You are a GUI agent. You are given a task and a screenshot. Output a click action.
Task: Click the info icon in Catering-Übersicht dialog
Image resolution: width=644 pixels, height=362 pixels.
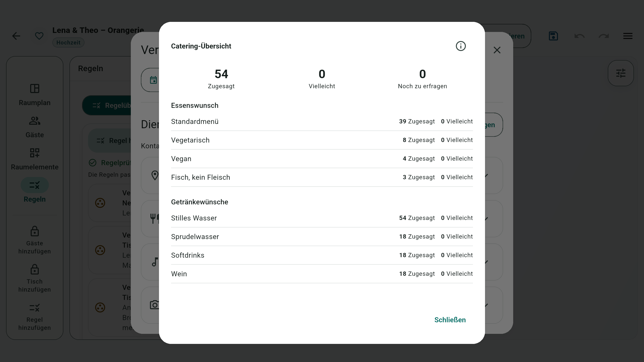(x=461, y=46)
